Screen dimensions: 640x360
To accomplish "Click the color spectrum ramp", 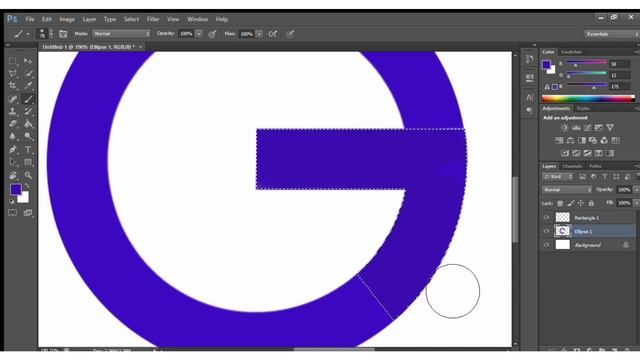I will tap(588, 98).
